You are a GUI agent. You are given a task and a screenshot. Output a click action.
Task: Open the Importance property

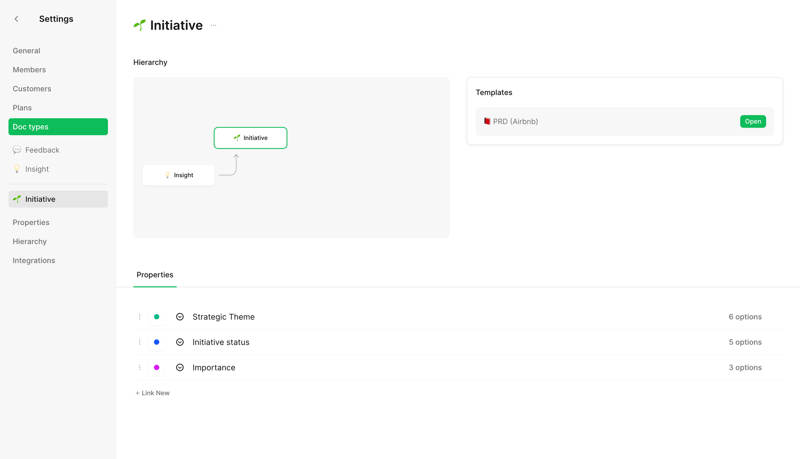click(214, 368)
